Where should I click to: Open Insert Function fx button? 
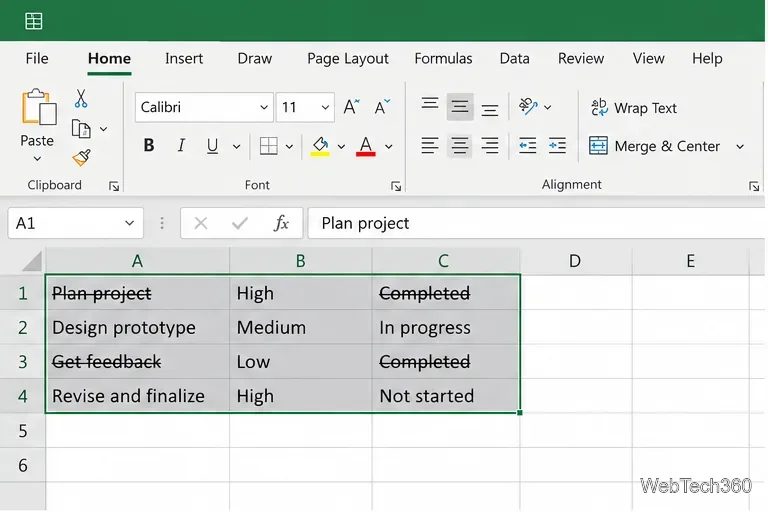(x=281, y=223)
